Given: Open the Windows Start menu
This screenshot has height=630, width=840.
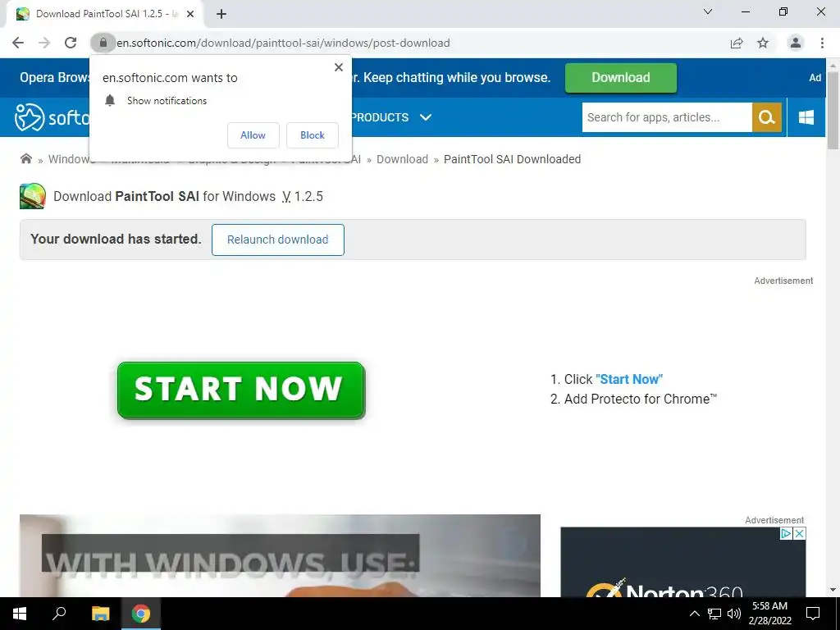Looking at the screenshot, I should [20, 614].
